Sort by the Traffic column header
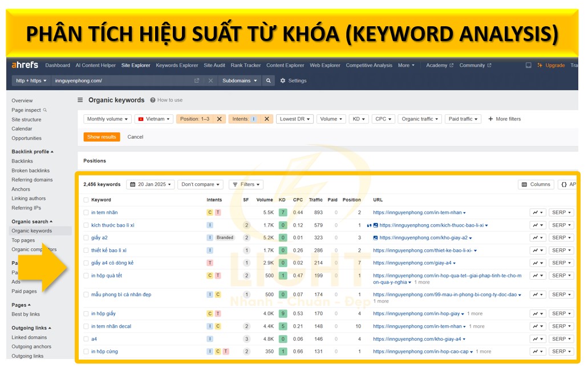The image size is (588, 371). 315,200
